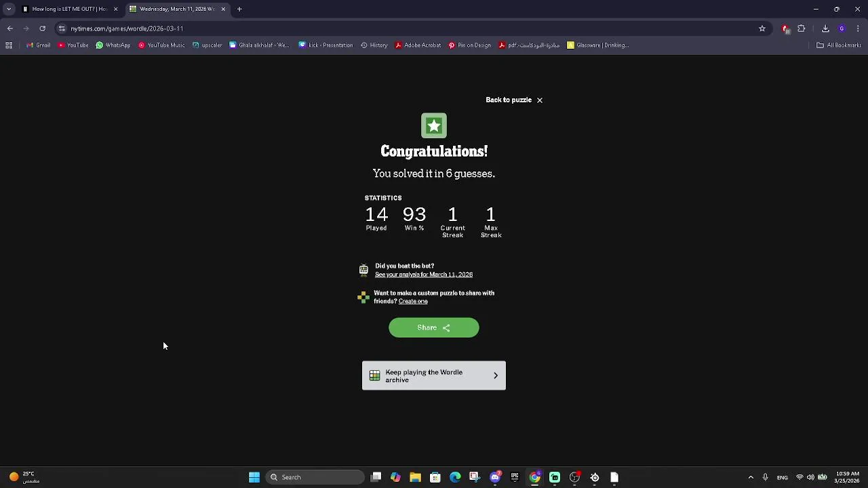
Task: View site information icon
Action: coord(62,28)
